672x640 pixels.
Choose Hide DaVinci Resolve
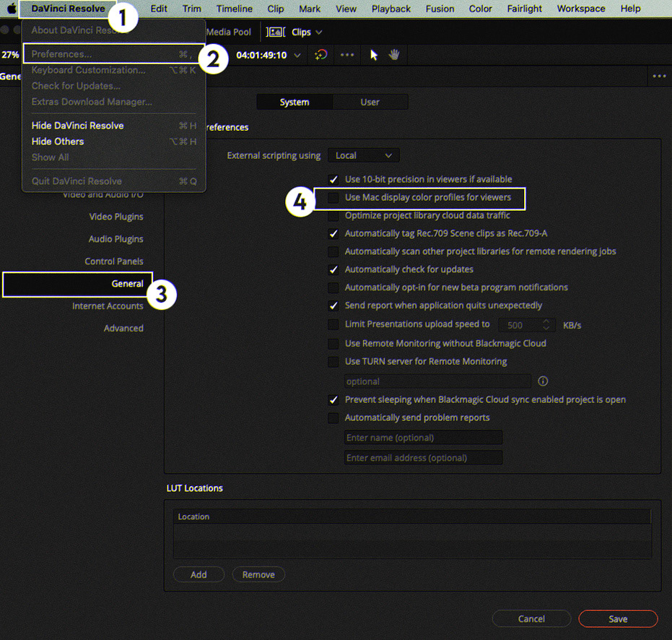[113, 126]
